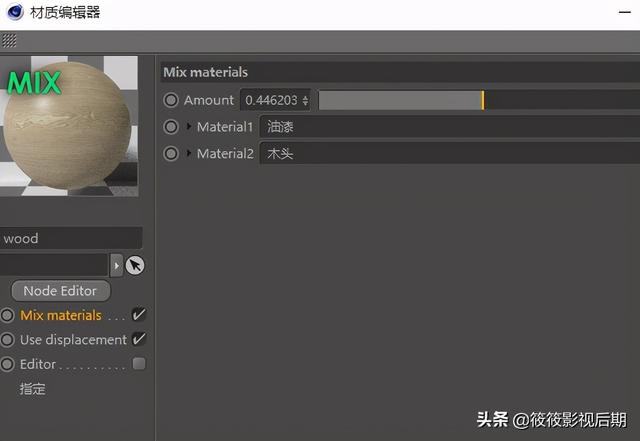Image resolution: width=640 pixels, height=441 pixels.
Task: Click the Material2 label
Action: 225,154
